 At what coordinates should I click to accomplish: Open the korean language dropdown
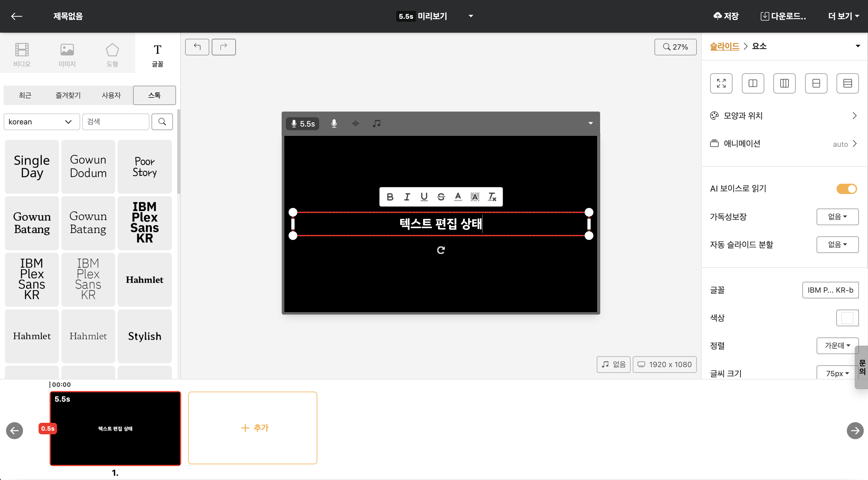coord(41,122)
